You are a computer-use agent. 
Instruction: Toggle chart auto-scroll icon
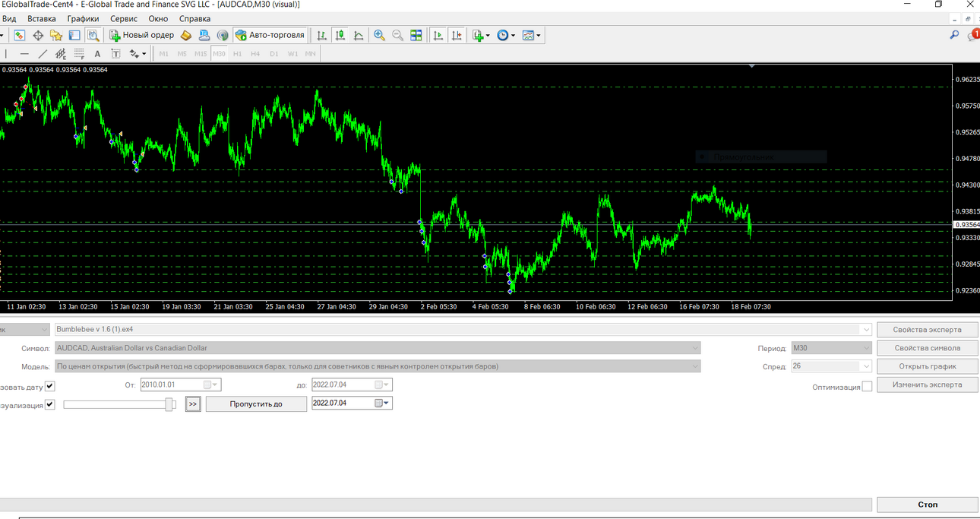[438, 35]
